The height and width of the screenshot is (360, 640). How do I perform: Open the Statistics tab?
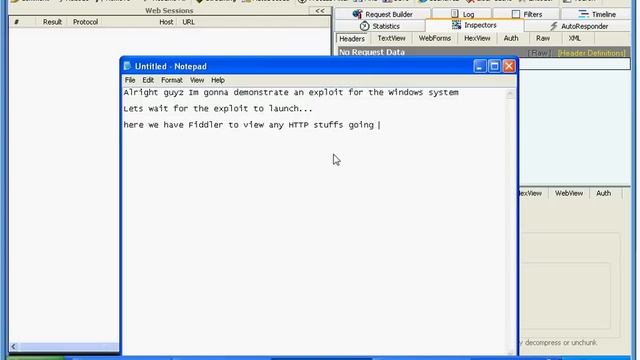pyautogui.click(x=380, y=26)
